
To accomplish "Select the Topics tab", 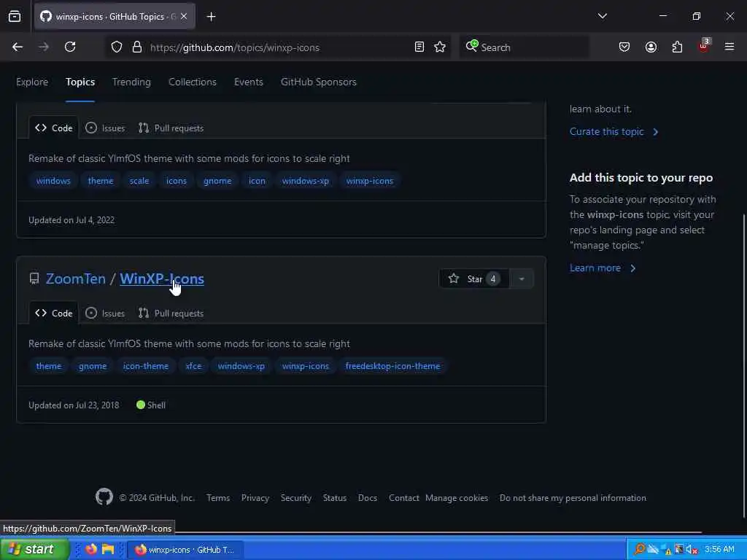I will click(x=80, y=82).
